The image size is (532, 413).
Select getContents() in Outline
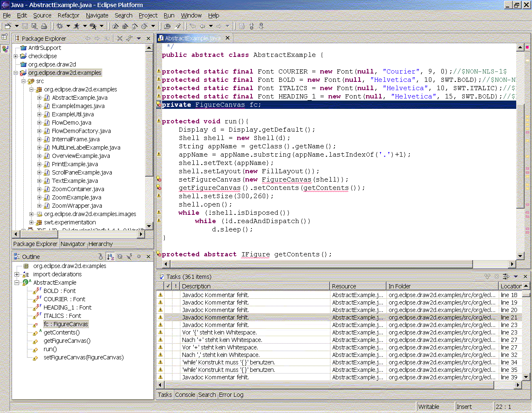tap(62, 332)
